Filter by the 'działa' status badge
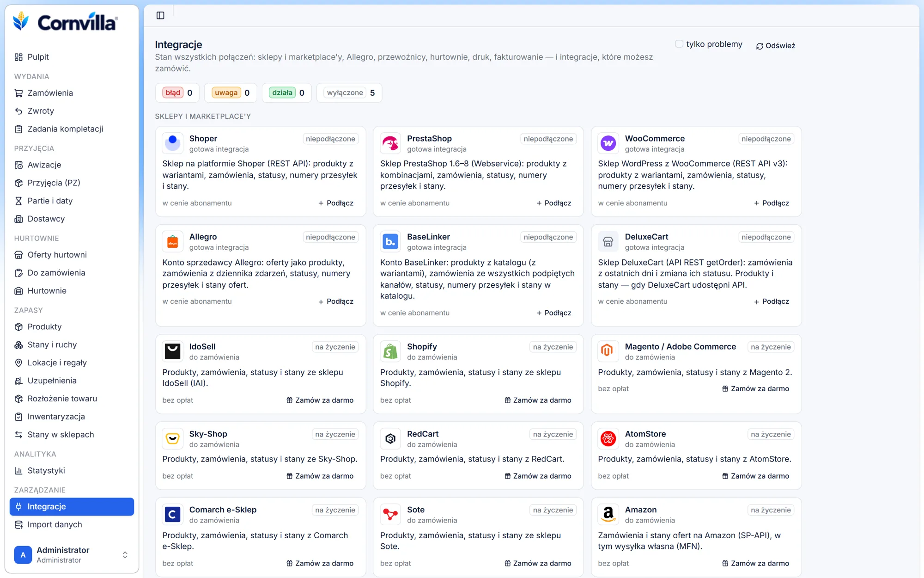The width and height of the screenshot is (924, 578). tap(287, 92)
